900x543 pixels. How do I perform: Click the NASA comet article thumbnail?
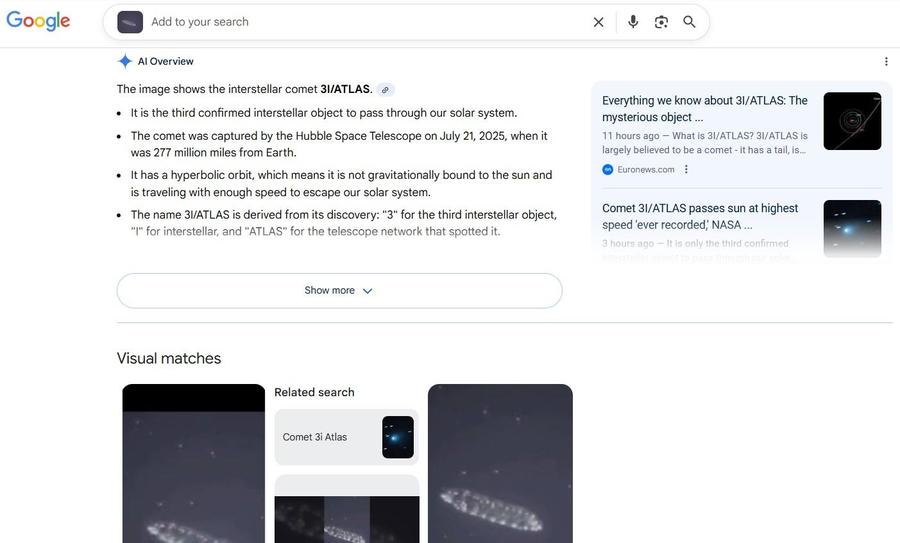coord(852,228)
